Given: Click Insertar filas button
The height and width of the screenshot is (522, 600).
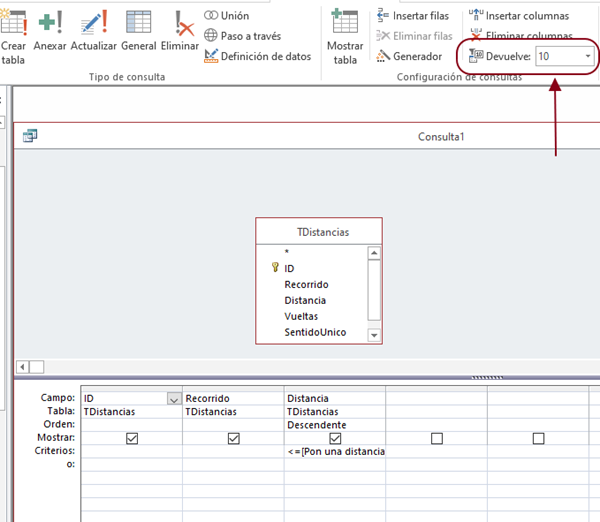Looking at the screenshot, I should tap(414, 16).
